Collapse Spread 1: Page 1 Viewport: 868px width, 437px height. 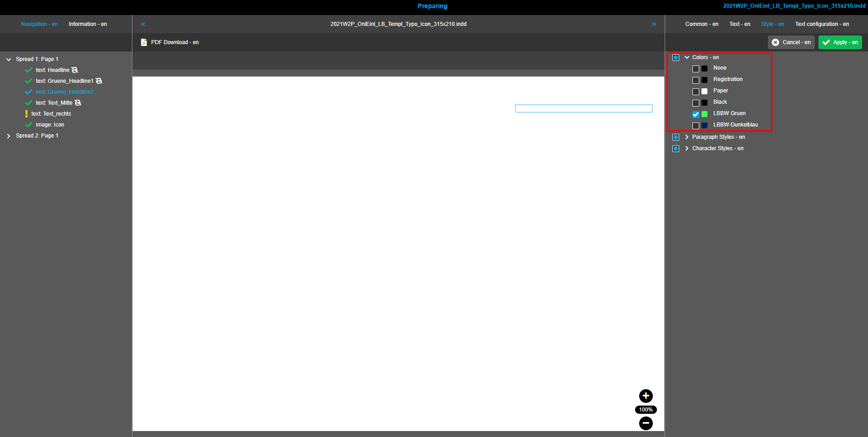click(9, 59)
